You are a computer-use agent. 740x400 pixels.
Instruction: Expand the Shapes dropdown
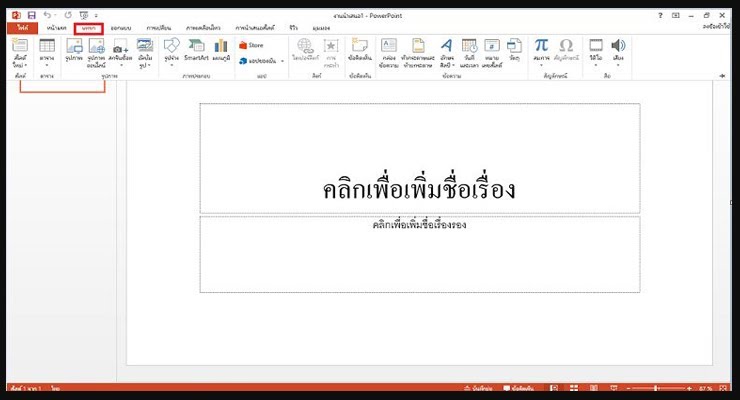tap(171, 62)
